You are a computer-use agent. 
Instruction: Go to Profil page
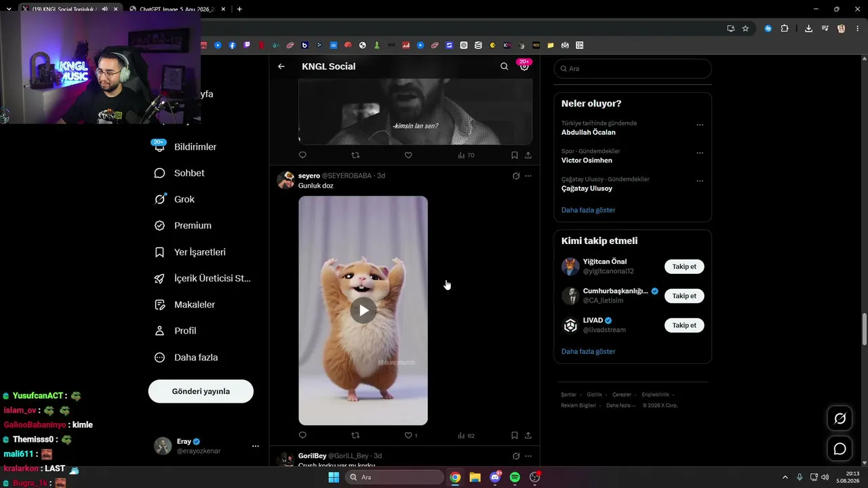(176, 331)
